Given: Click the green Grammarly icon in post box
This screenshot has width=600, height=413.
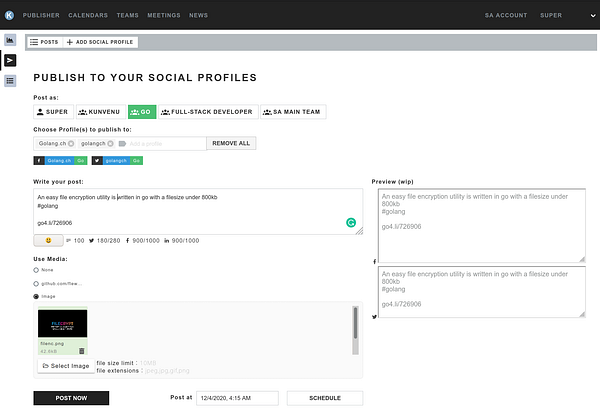Looking at the screenshot, I should pyautogui.click(x=351, y=222).
